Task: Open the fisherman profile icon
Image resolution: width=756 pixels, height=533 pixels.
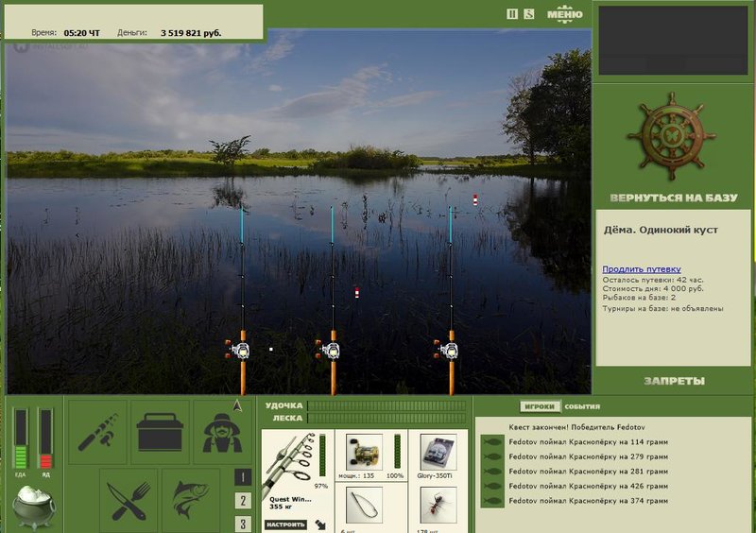Action: (222, 432)
